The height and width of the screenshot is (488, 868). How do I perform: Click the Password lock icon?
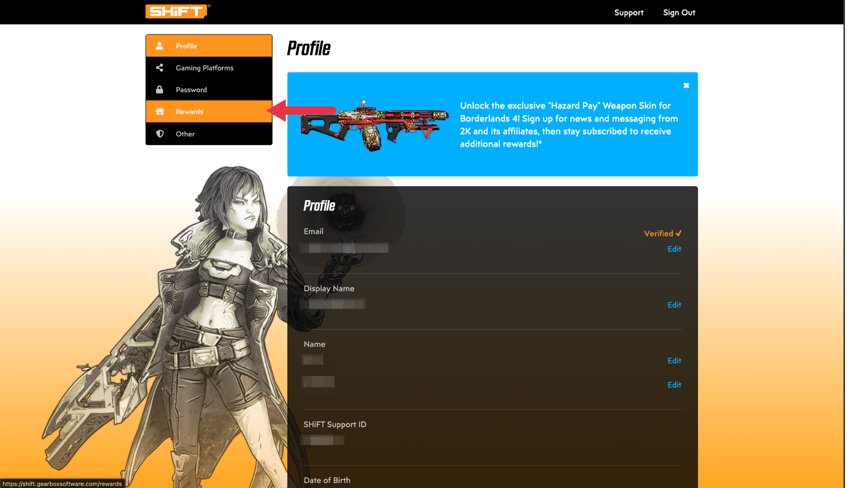point(160,89)
